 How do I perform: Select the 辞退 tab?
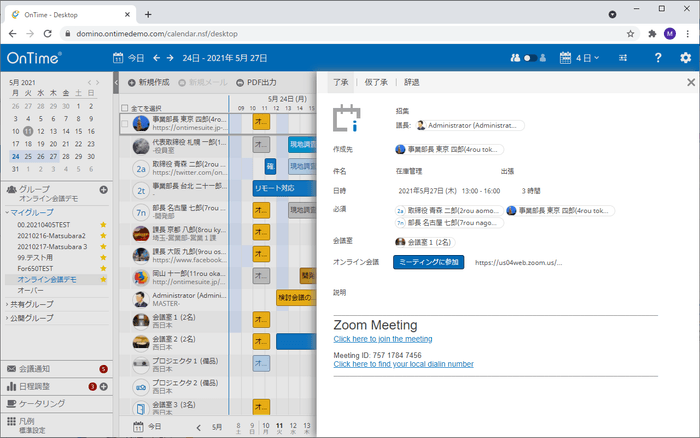[411, 82]
